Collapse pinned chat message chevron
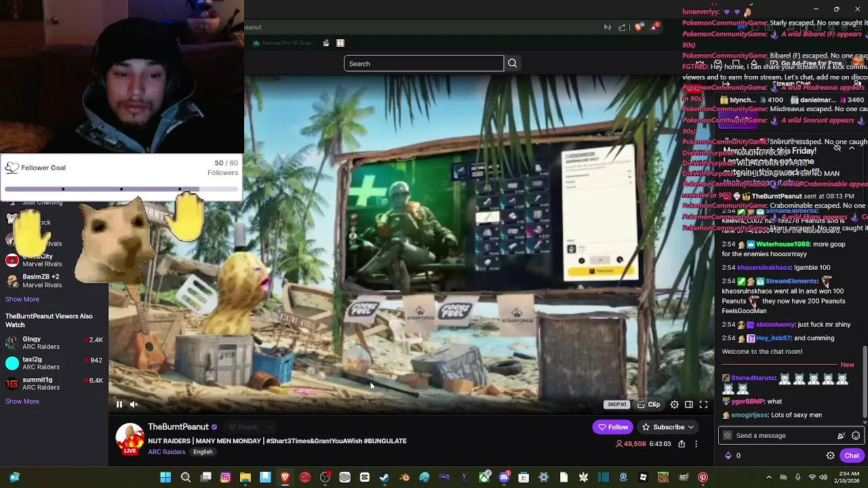868x488 pixels. [x=852, y=148]
